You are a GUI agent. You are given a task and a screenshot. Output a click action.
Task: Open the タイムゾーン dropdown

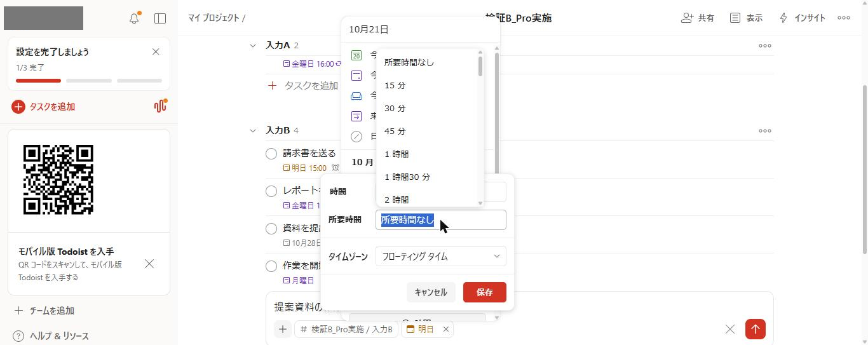click(x=441, y=257)
